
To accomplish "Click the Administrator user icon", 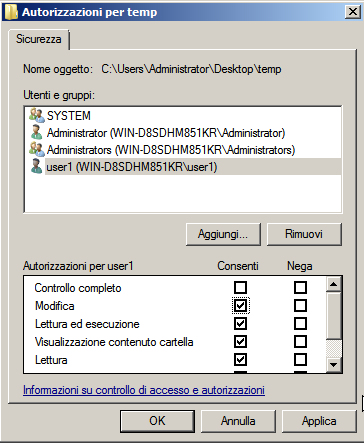I will [x=36, y=132].
